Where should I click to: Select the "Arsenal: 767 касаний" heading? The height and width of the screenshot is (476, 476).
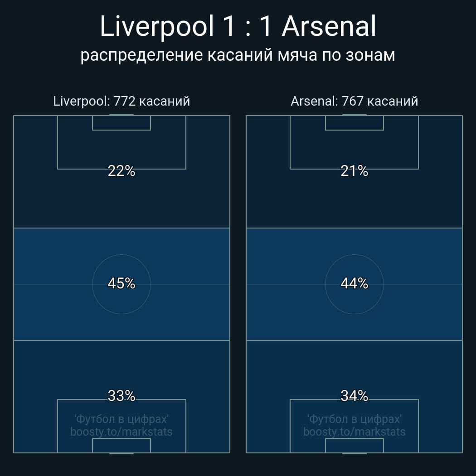tap(354, 101)
